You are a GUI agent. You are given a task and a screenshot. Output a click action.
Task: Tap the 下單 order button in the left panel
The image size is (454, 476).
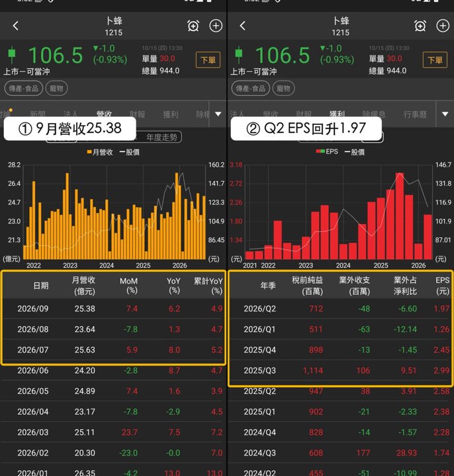click(x=208, y=60)
